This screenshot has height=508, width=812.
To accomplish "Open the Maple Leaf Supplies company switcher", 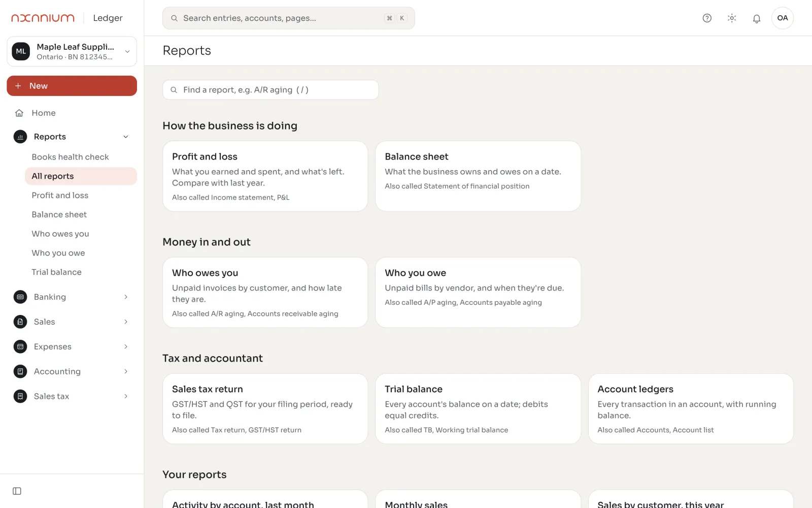I will point(72,51).
